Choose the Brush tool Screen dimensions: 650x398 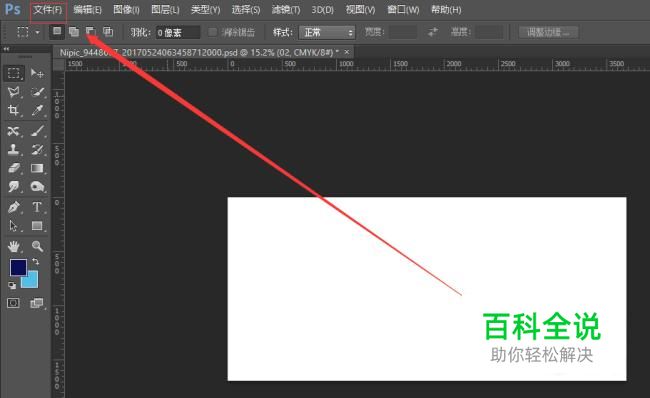[37, 131]
